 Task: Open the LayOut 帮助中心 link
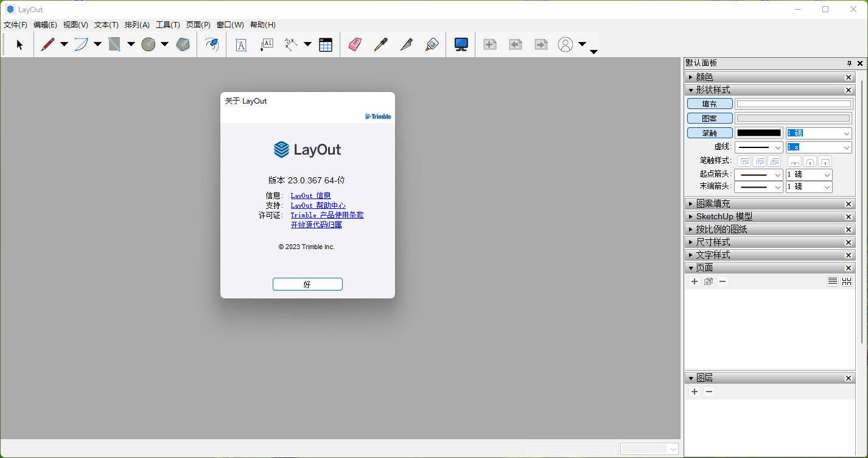coord(318,205)
